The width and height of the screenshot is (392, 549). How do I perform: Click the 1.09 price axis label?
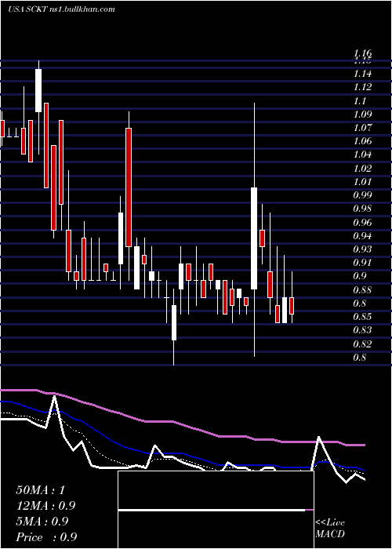click(x=362, y=115)
